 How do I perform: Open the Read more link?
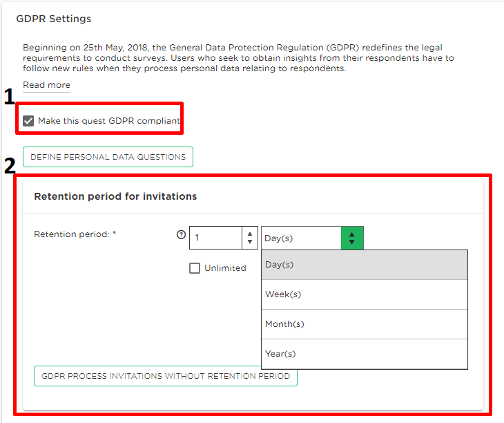tap(47, 85)
